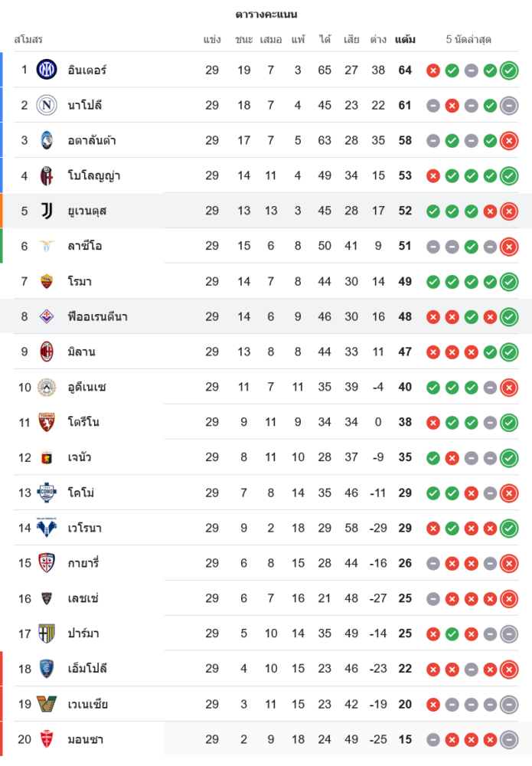The height and width of the screenshot is (766, 532).
Task: Click the Torino club badge
Action: [x=47, y=422]
